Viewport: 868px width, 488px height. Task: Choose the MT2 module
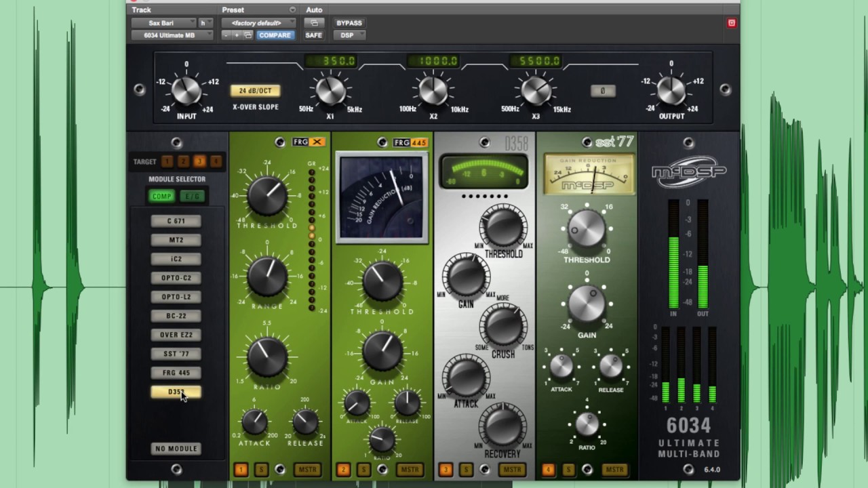coord(176,240)
